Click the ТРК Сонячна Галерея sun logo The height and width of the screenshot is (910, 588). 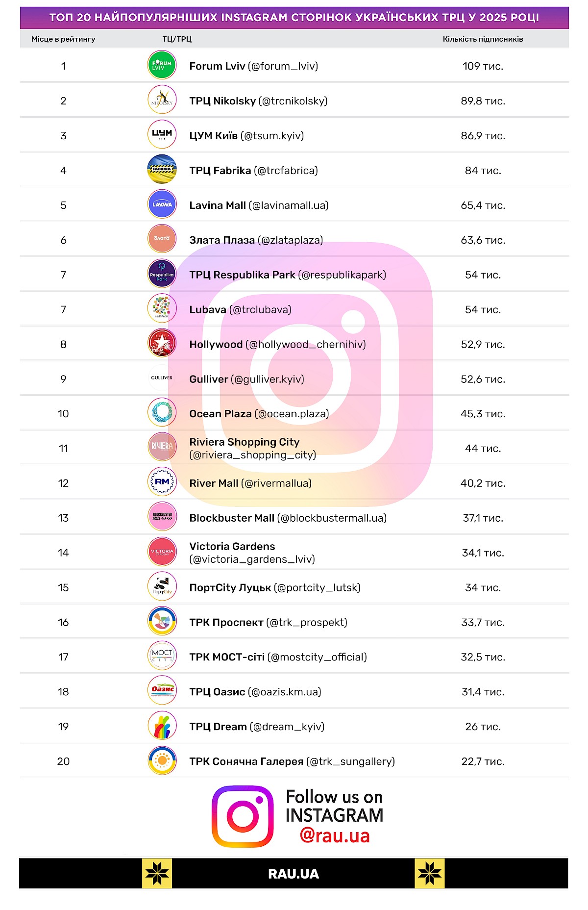[x=162, y=760]
